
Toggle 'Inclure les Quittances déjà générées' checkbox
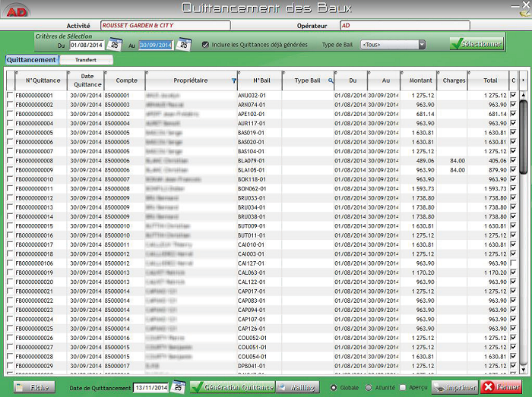[x=205, y=46]
